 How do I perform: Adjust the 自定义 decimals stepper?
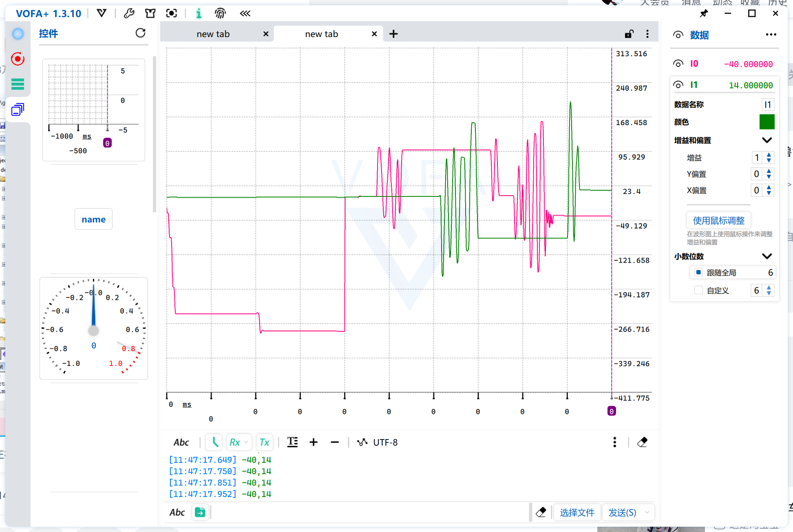769,290
